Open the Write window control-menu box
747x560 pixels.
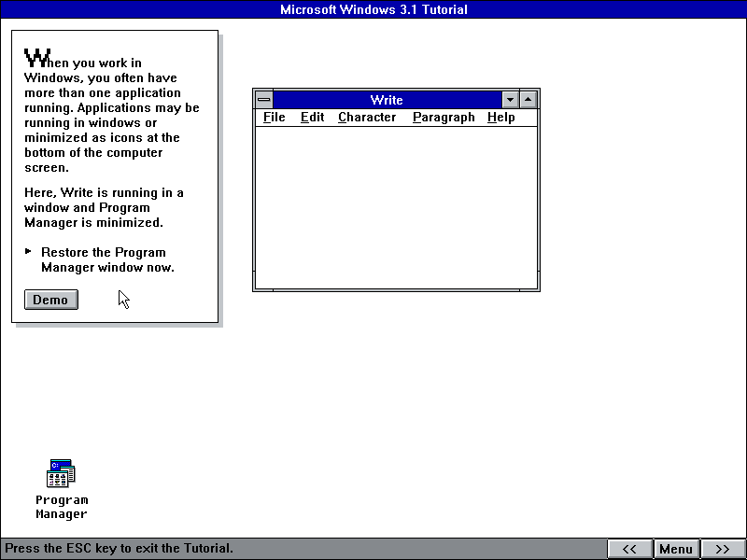pos(264,100)
